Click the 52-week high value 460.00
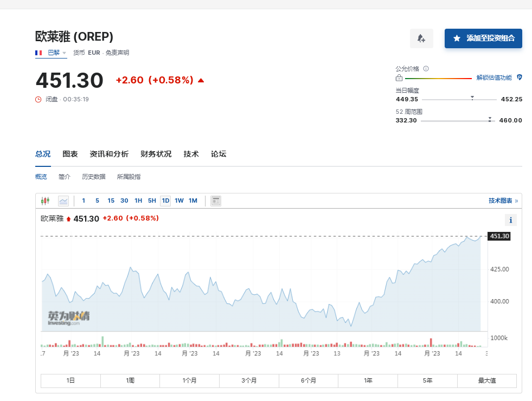The image size is (532, 401). (511, 120)
